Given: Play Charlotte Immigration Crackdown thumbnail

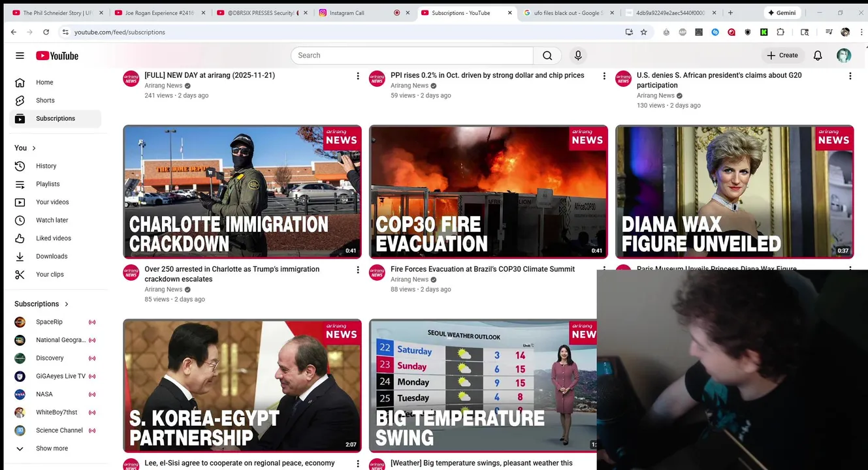Looking at the screenshot, I should coord(242,192).
